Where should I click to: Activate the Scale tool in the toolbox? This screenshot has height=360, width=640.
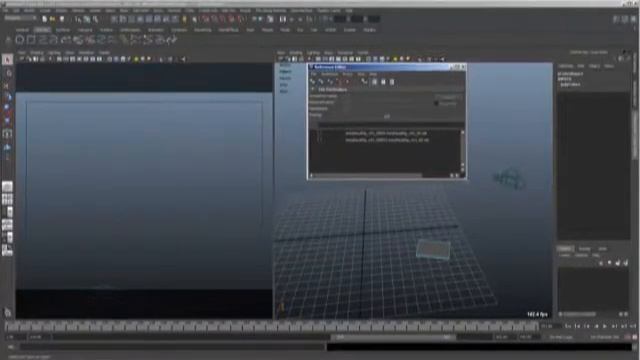click(x=7, y=120)
